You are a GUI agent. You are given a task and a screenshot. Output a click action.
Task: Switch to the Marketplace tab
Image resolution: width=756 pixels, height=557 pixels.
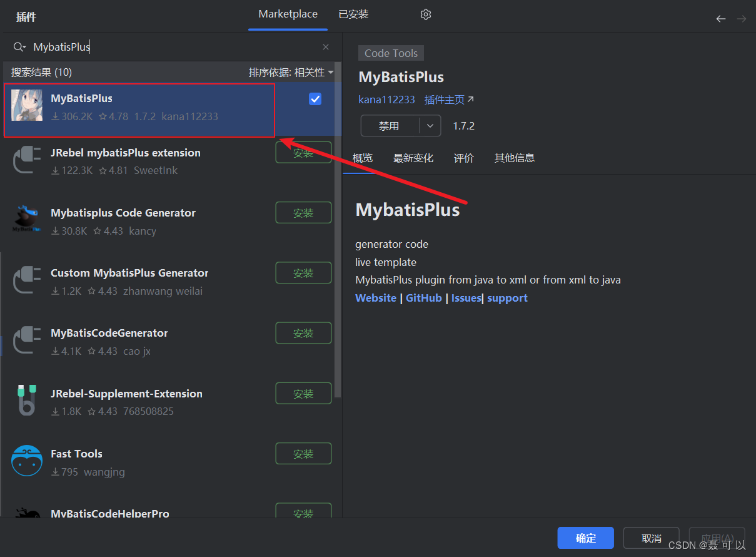point(288,14)
